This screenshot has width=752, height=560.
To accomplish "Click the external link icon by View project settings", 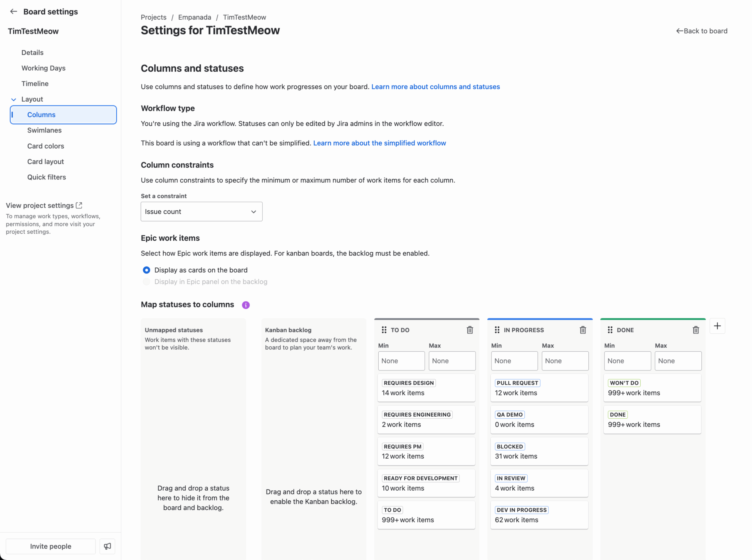I will point(79,205).
